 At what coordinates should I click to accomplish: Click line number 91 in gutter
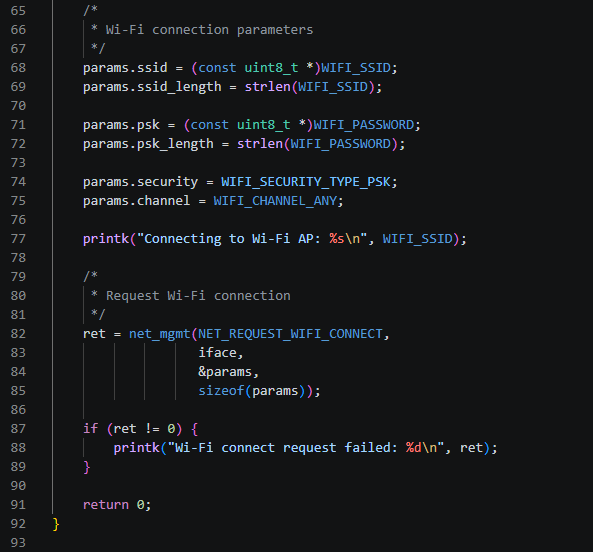pos(18,505)
